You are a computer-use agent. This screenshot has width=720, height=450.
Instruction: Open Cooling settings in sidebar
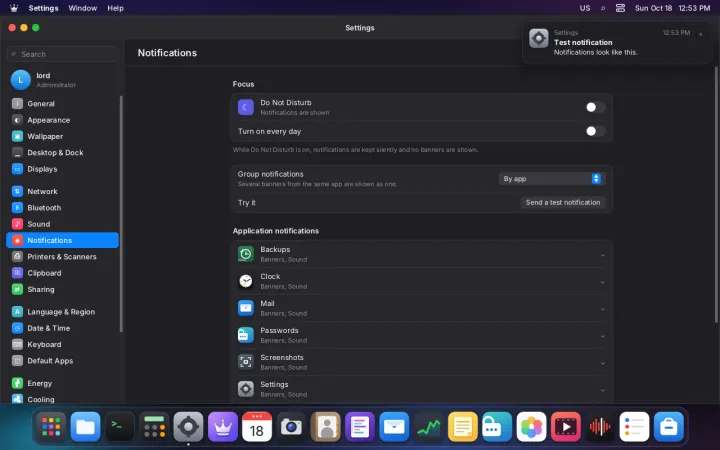[62, 399]
